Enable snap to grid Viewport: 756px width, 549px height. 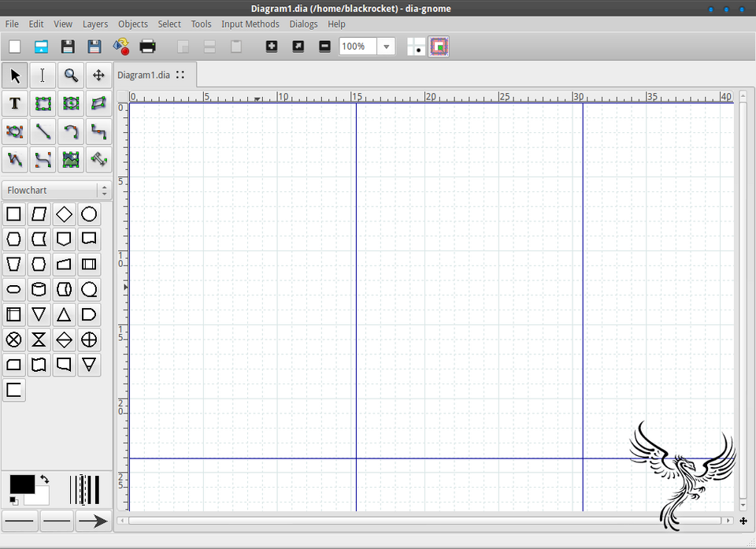pos(415,46)
